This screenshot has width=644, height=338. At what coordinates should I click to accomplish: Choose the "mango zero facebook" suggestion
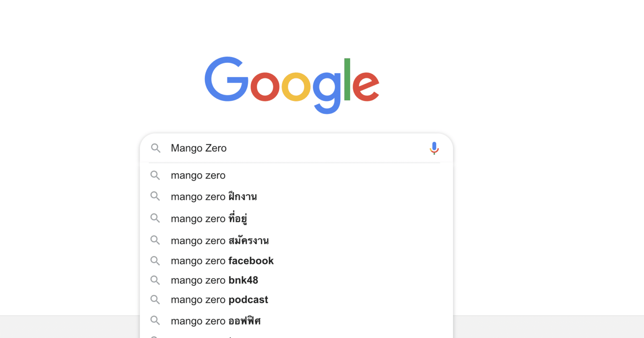point(222,261)
